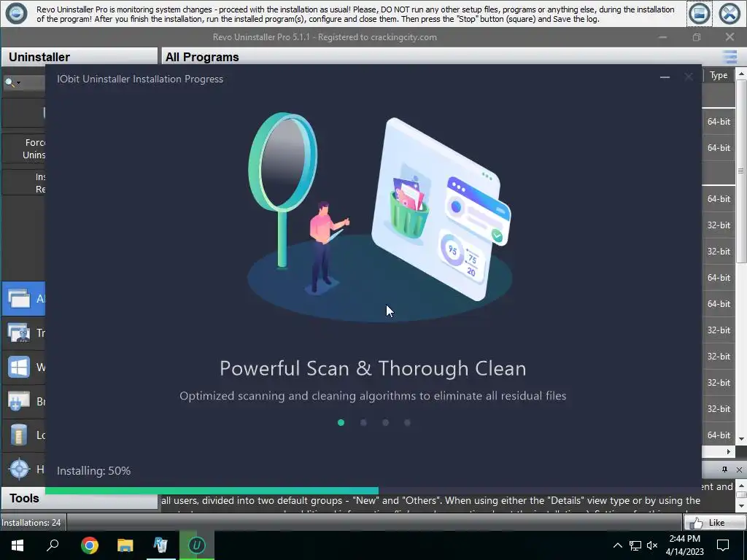This screenshot has width=747, height=560.
Task: Click the Installations: 24 status text
Action: tap(31, 523)
